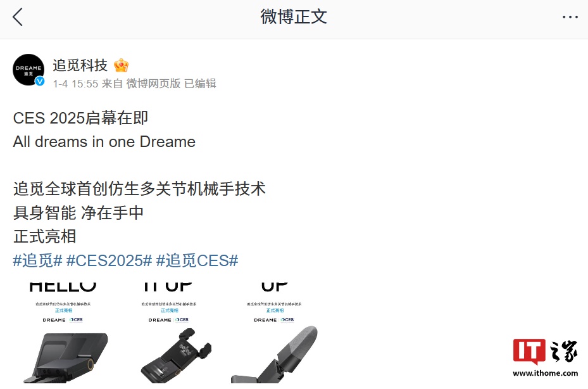Image resolution: width=588 pixels, height=389 pixels.
Task: Click the All dreams in one Dreame line
Action: pos(104,142)
